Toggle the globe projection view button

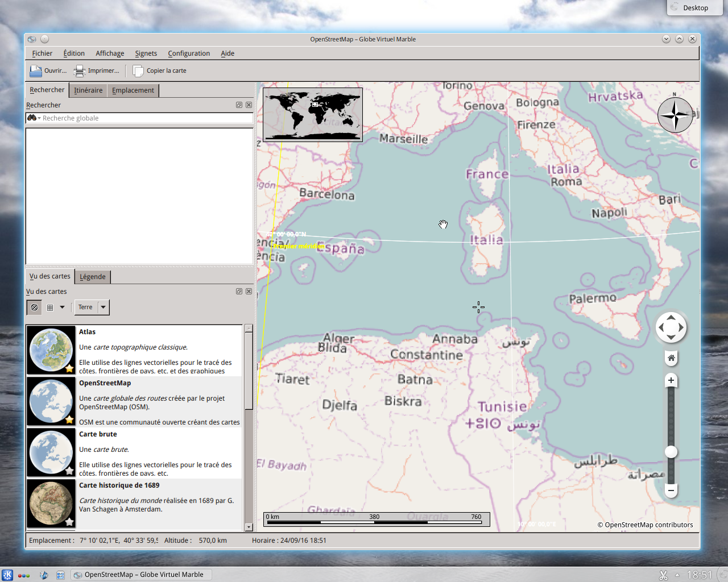(x=35, y=307)
